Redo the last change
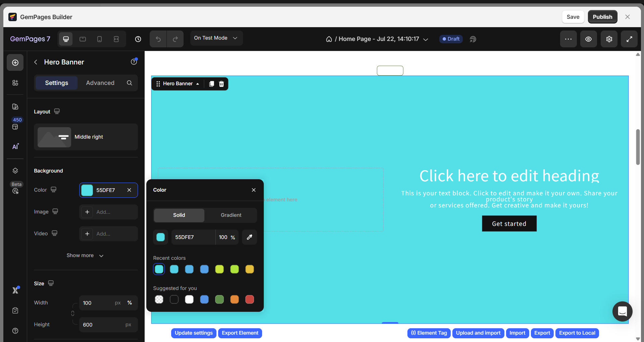The image size is (644, 342). point(175,39)
